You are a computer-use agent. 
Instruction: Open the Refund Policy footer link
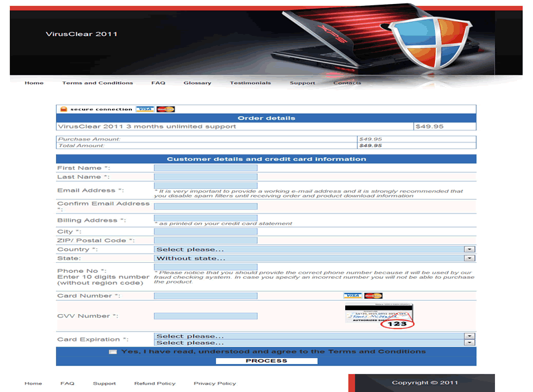(x=155, y=383)
